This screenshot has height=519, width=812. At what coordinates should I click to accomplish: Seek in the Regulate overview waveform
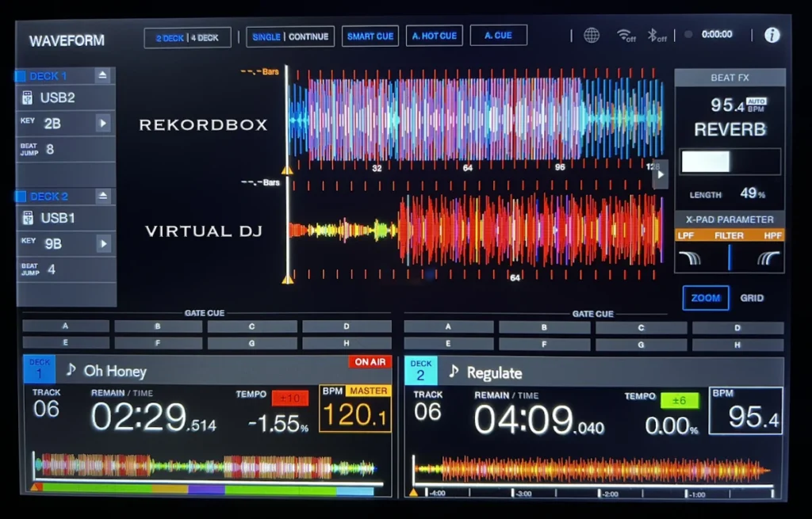593,470
